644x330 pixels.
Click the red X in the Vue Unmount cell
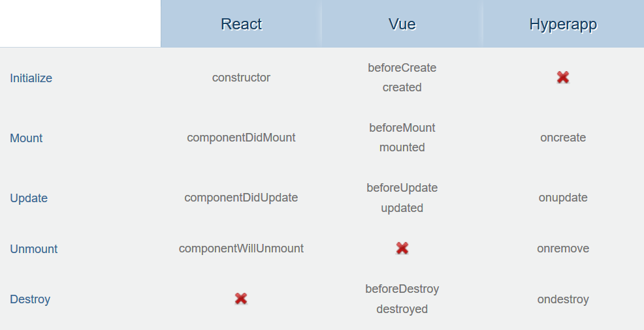point(402,248)
